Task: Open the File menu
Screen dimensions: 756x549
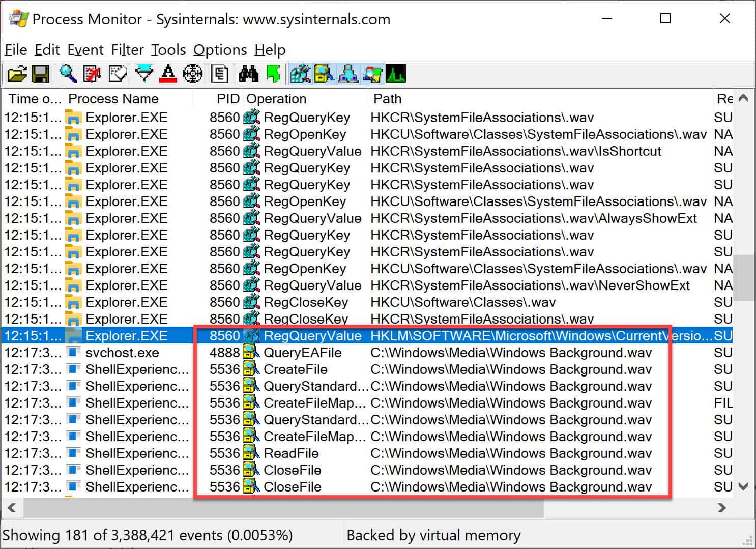Action: (x=16, y=50)
